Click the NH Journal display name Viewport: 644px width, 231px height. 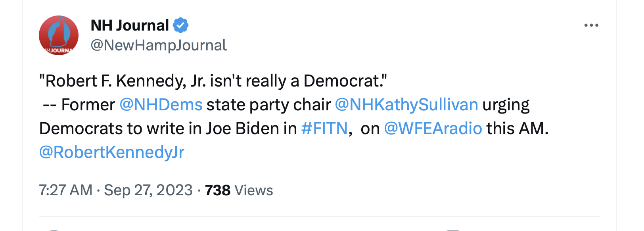(130, 25)
